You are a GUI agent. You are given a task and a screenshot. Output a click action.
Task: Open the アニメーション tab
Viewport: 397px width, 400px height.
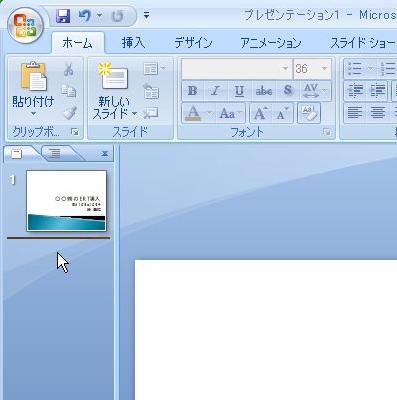pyautogui.click(x=271, y=43)
